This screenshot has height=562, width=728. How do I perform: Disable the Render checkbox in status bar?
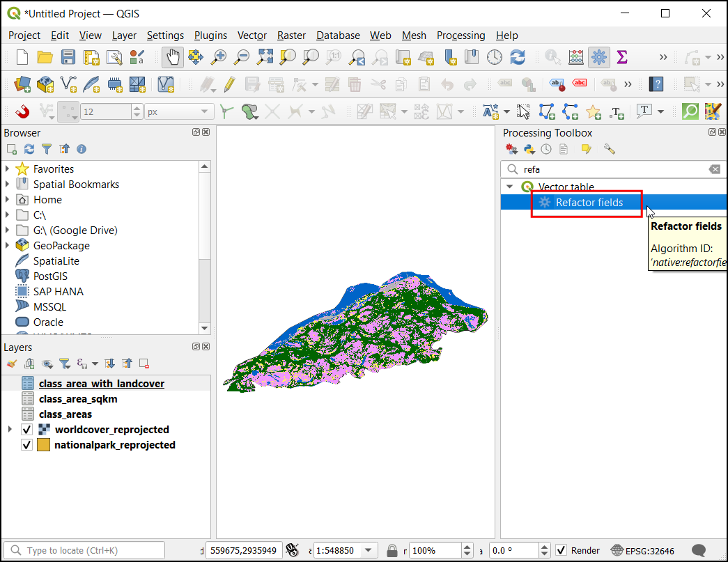click(x=562, y=551)
